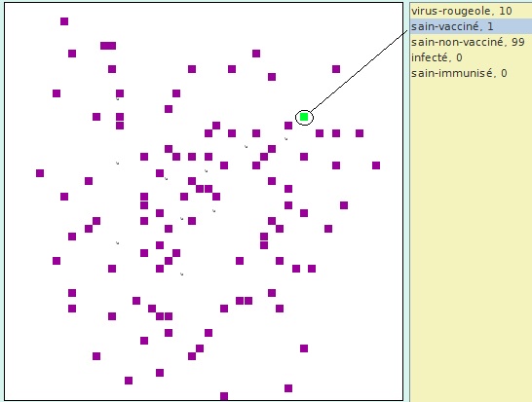532x402 pixels.
Task: Select the 'sain-non-vacciné, 99' list entry
Action: click(471, 43)
